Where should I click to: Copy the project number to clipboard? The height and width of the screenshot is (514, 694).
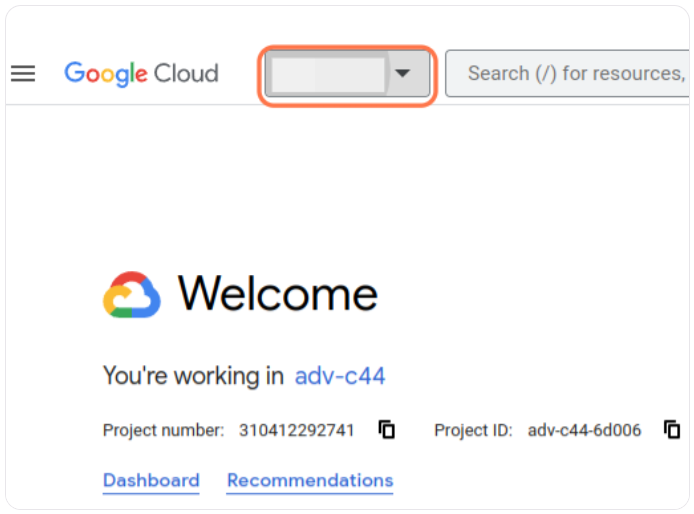[387, 430]
